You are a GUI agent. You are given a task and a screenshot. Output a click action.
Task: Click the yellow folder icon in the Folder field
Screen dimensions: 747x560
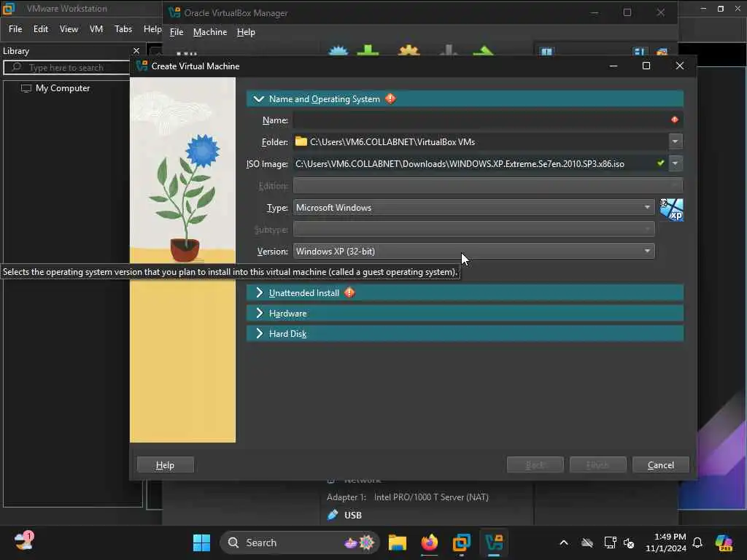[x=301, y=141]
